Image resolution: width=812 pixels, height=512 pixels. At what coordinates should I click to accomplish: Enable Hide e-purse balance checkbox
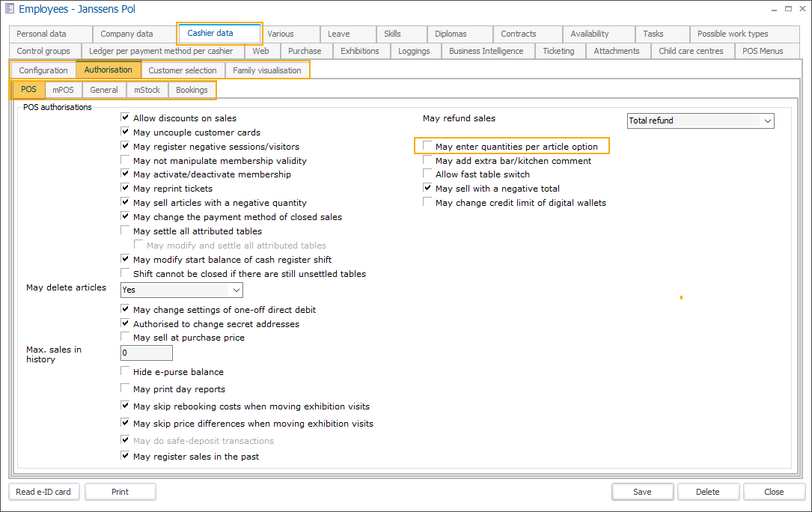(x=126, y=371)
